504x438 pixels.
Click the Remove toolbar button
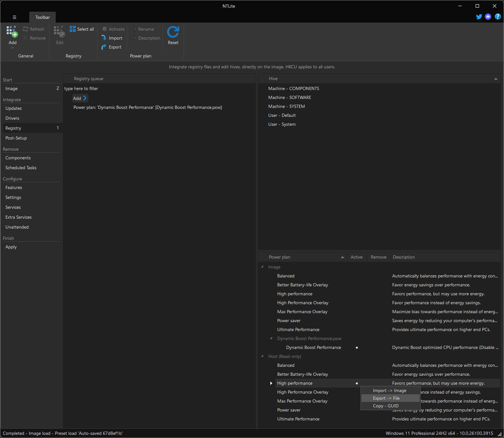click(x=34, y=38)
